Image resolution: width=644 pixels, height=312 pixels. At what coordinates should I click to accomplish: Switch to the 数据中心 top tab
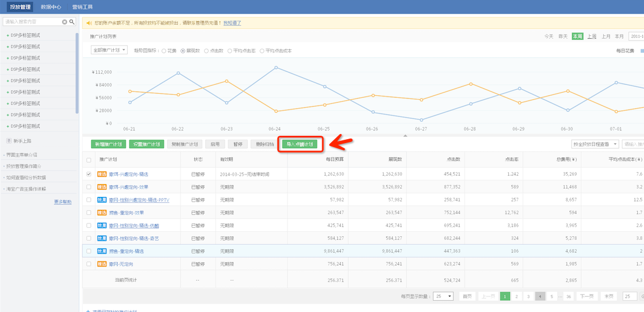(51, 7)
